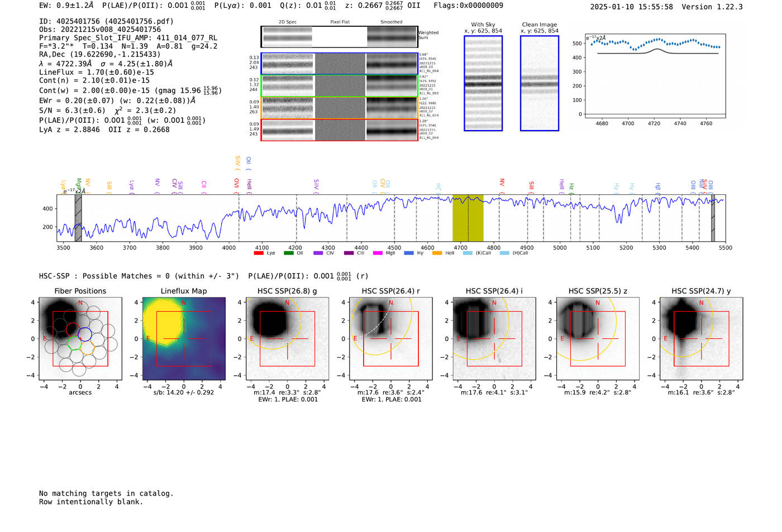Click the s/b: 14.20 +/- 0.292 caption

pyautogui.click(x=184, y=392)
